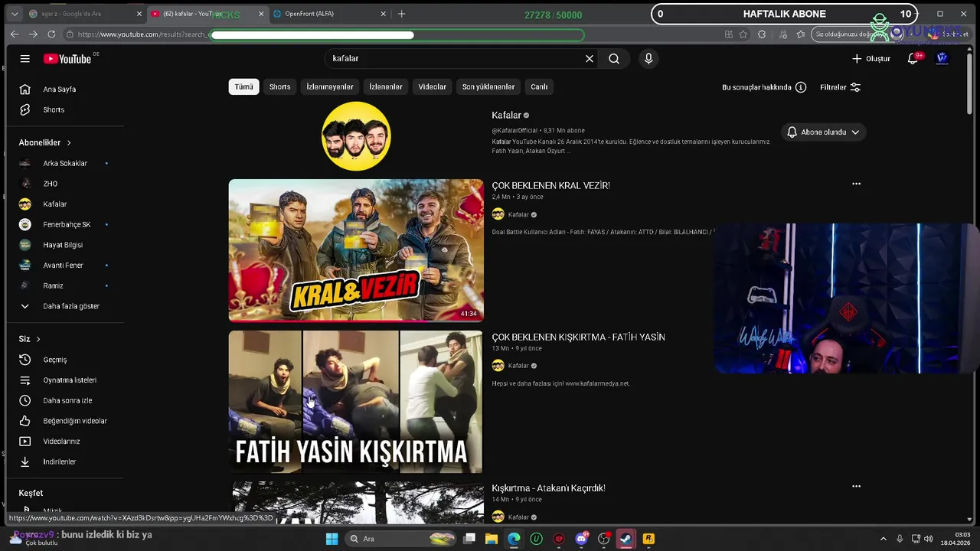
Task: Open Kafalar channel avatar in results
Action: 356,136
